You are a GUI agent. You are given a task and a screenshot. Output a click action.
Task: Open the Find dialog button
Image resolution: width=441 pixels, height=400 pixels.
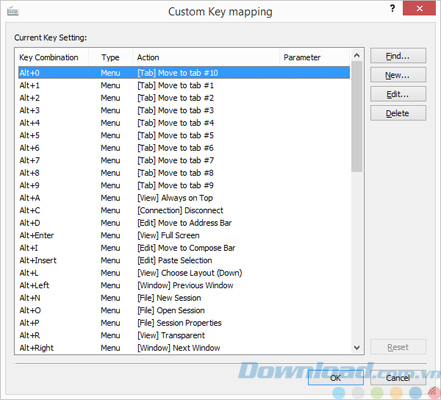tap(398, 56)
